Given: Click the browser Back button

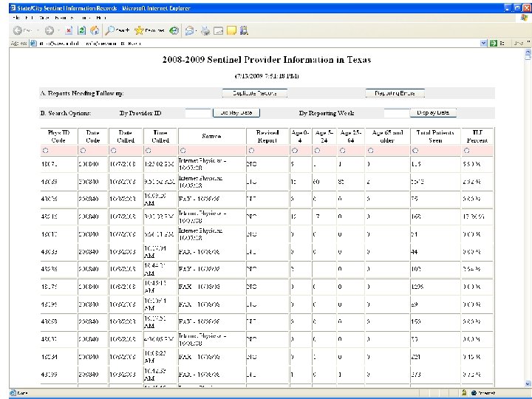Looking at the screenshot, I should pyautogui.click(x=16, y=30).
